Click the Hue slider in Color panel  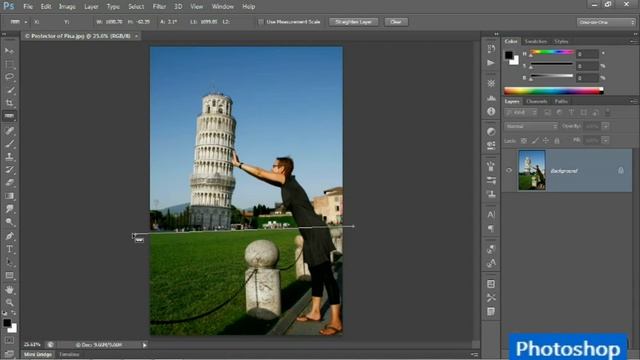(552, 53)
